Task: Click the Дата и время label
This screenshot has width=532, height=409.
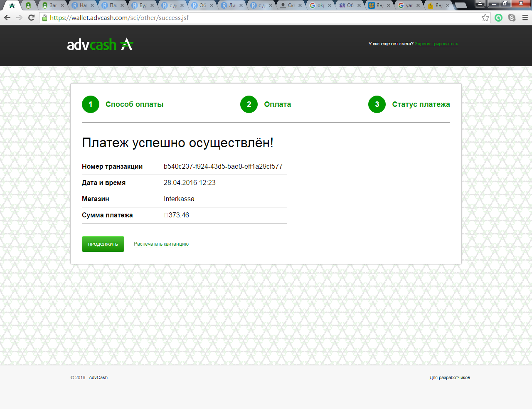Action: point(103,182)
